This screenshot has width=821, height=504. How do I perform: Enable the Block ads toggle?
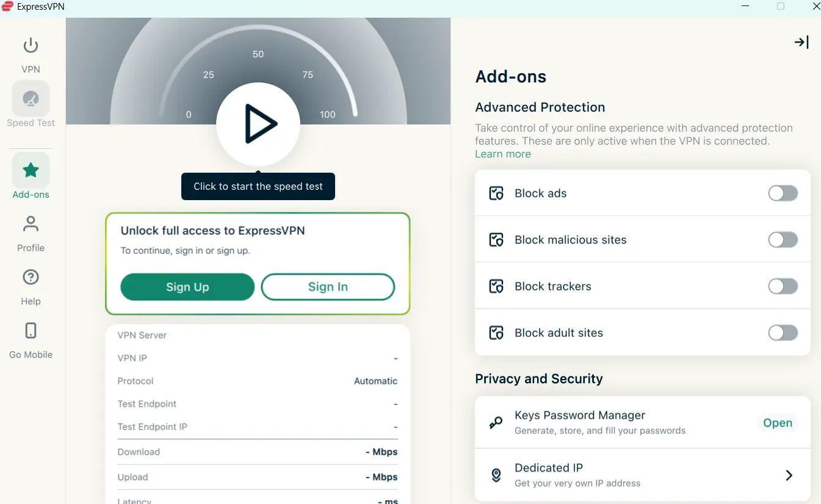click(783, 193)
